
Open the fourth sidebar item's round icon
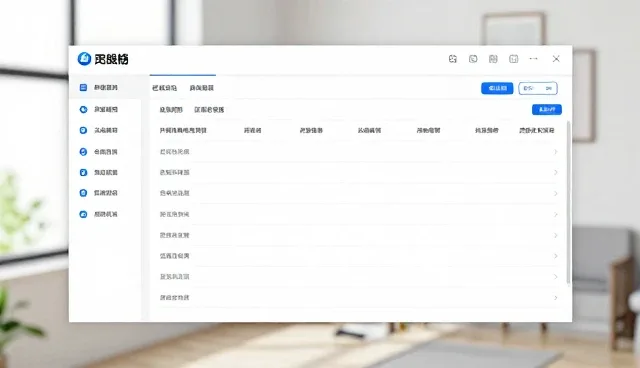pos(83,152)
